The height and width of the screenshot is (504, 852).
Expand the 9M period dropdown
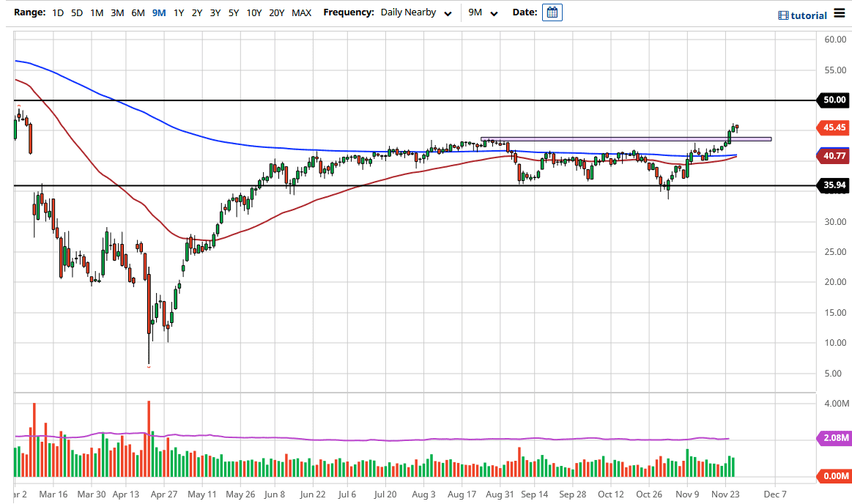(483, 12)
